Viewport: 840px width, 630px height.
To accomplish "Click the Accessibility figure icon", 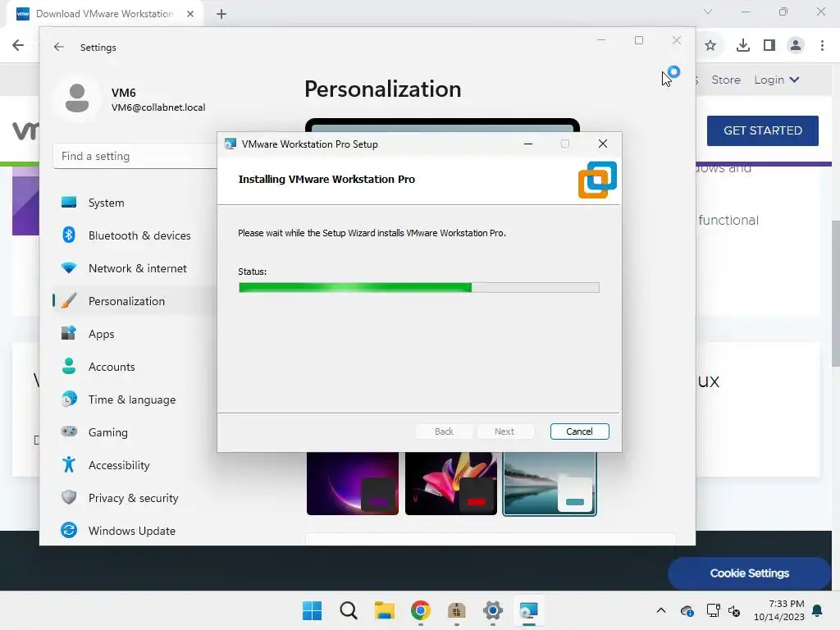I will 69,464.
